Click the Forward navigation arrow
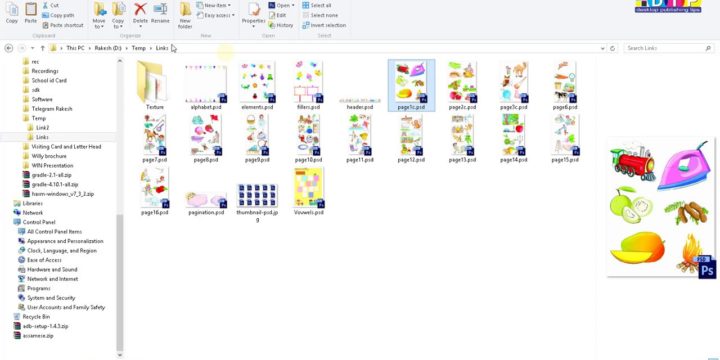Screen dimensions: 720x360 pyautogui.click(x=22, y=48)
